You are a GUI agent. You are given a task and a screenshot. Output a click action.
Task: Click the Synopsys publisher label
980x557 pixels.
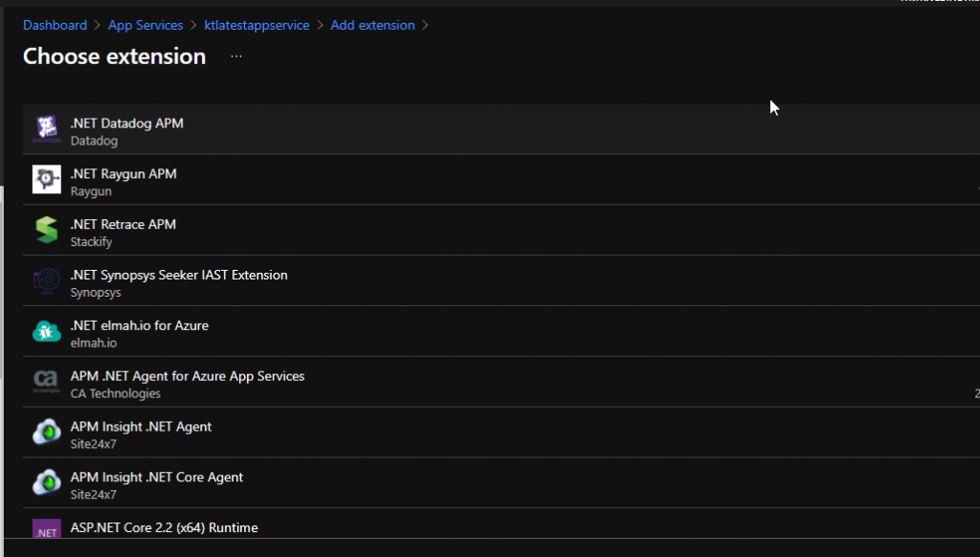[96, 293]
